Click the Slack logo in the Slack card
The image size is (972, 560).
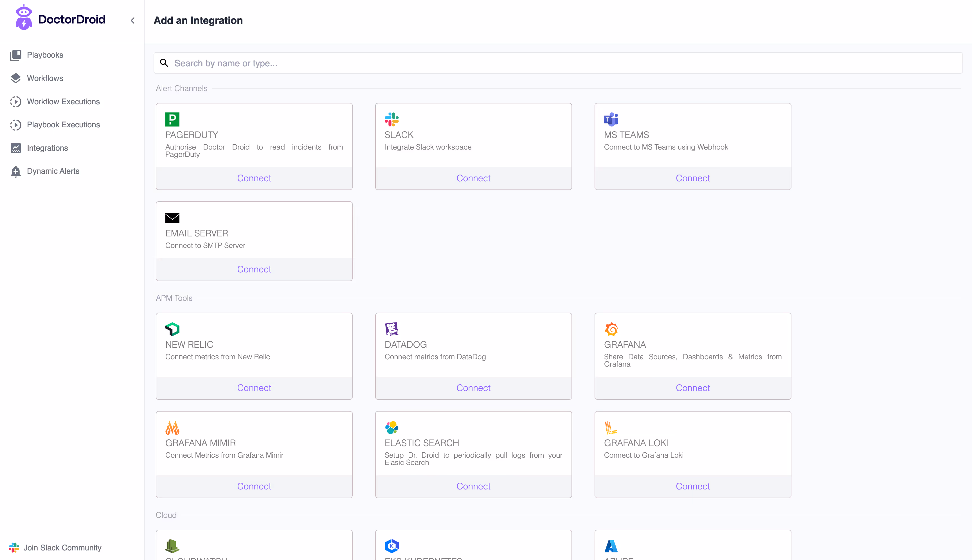392,119
